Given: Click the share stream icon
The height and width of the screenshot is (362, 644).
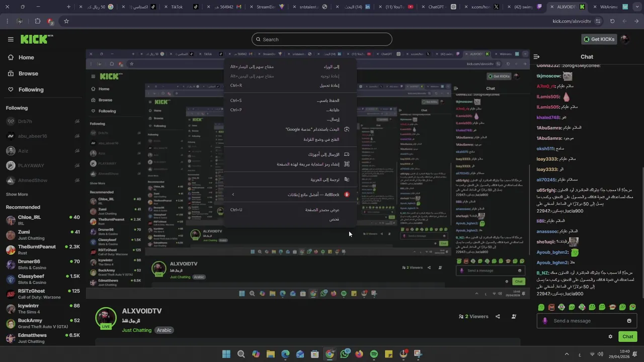Looking at the screenshot, I should click(x=498, y=316).
